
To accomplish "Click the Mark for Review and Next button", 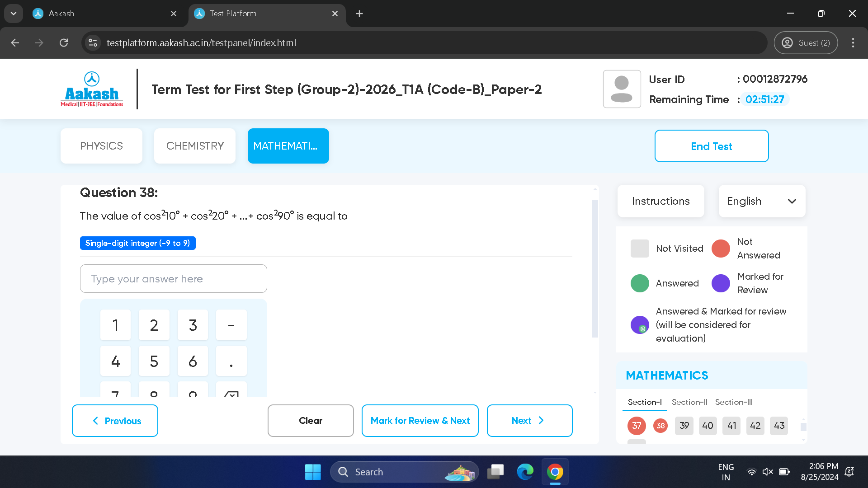I will point(420,420).
